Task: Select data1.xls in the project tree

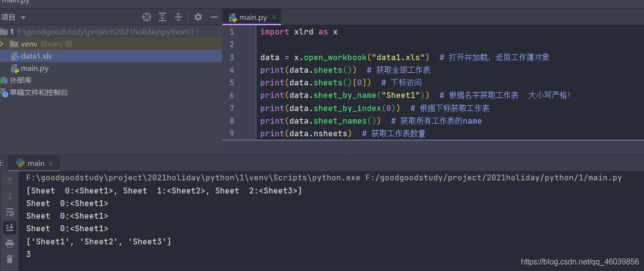Action: (36, 56)
